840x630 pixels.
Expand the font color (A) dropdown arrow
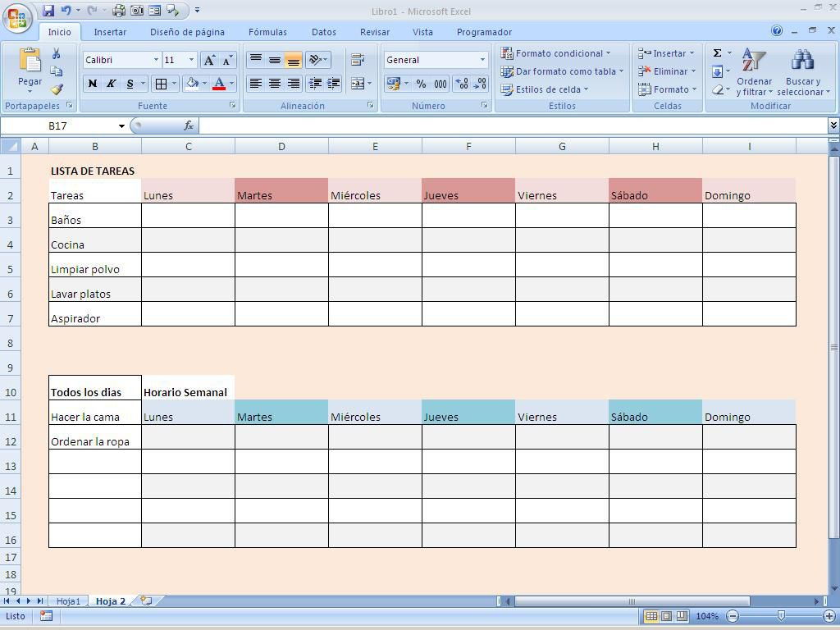pyautogui.click(x=231, y=84)
